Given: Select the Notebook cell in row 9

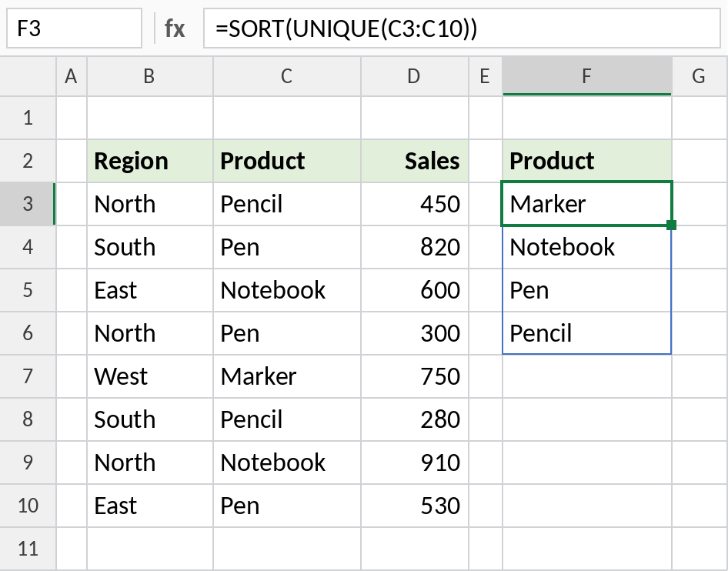Looking at the screenshot, I should pyautogui.click(x=287, y=462).
